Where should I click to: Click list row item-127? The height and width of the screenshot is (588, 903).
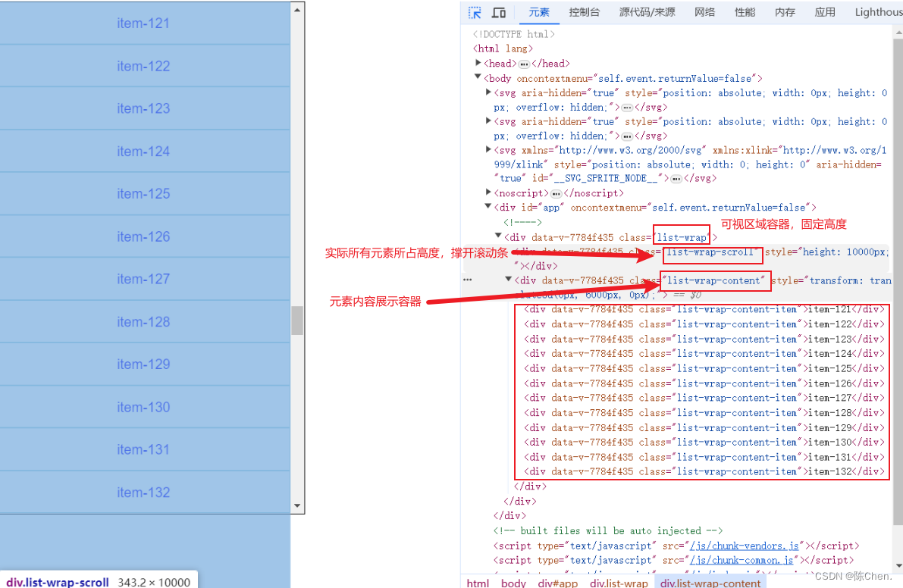[x=145, y=278]
